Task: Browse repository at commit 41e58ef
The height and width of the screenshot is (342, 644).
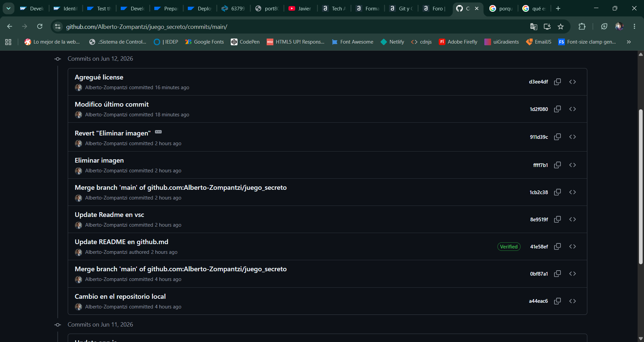Action: 573,246
